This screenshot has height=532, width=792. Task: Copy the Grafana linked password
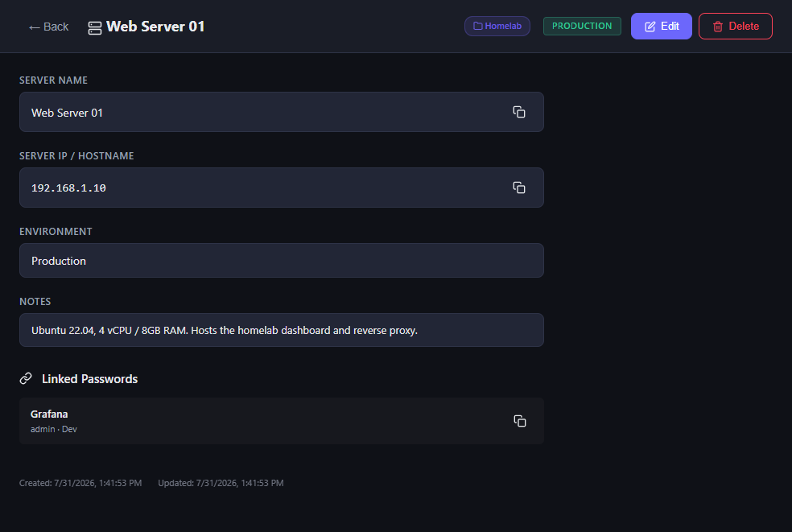coord(520,421)
